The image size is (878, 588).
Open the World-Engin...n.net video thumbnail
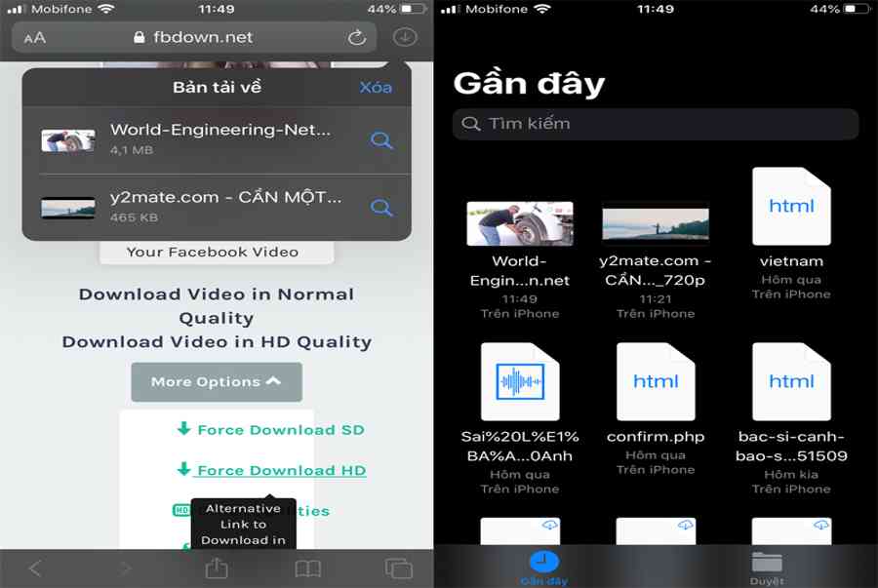[520, 223]
